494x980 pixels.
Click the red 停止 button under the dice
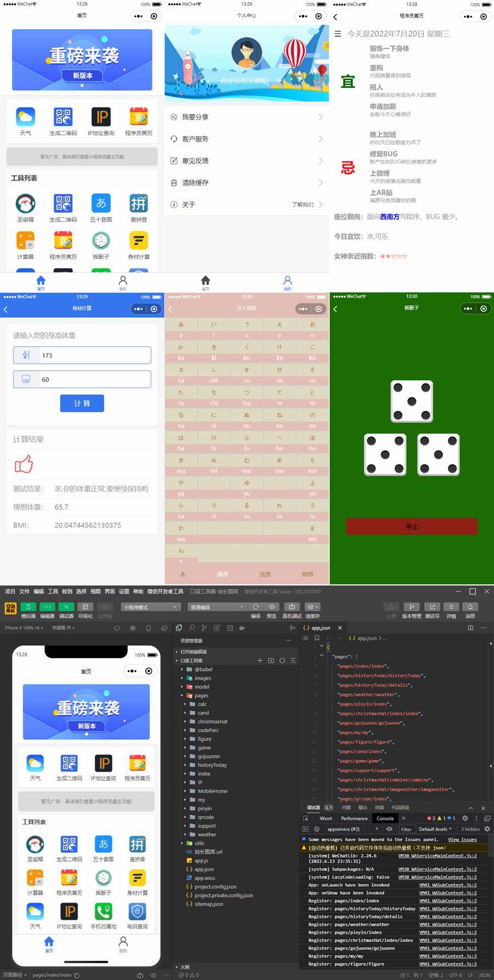tap(412, 526)
